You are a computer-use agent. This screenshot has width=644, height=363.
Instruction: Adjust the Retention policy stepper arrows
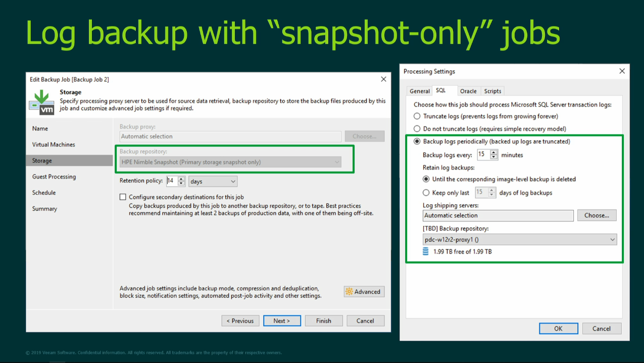coord(182,181)
